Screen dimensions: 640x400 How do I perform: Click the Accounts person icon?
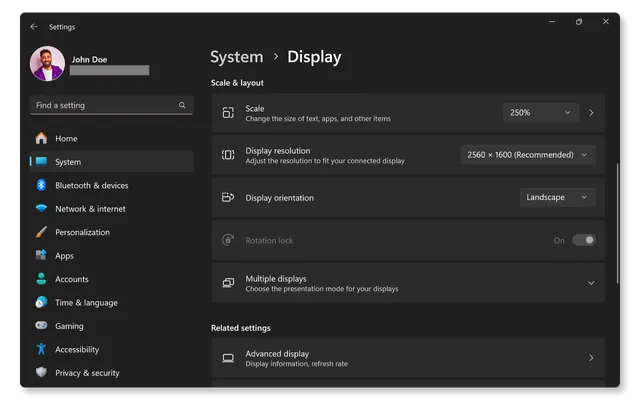[41, 279]
